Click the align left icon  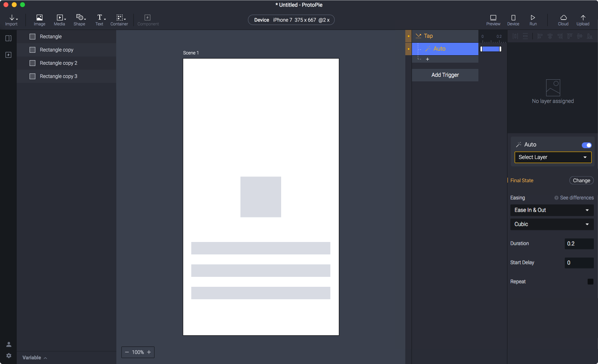coord(540,36)
